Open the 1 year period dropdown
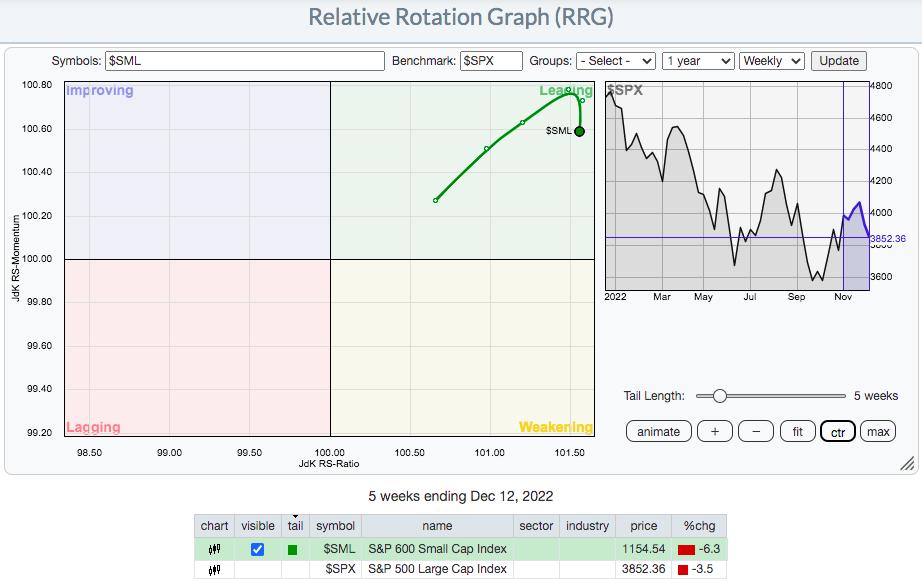 coord(699,61)
